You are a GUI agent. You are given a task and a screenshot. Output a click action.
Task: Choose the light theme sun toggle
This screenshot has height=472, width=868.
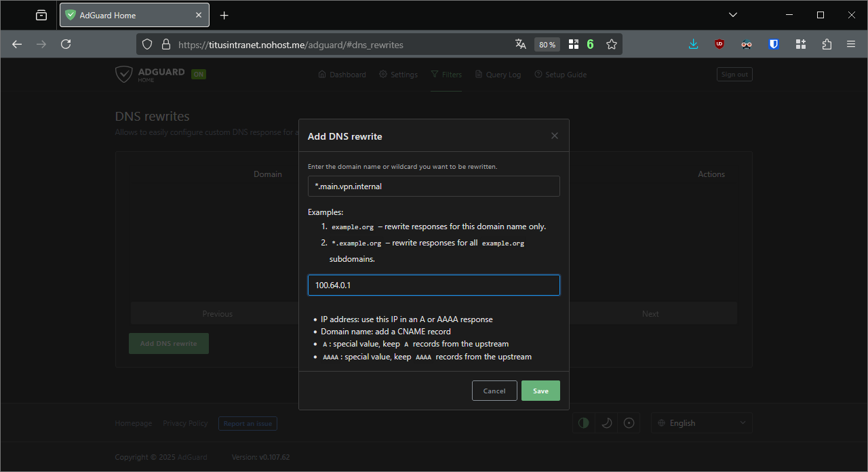click(x=629, y=423)
